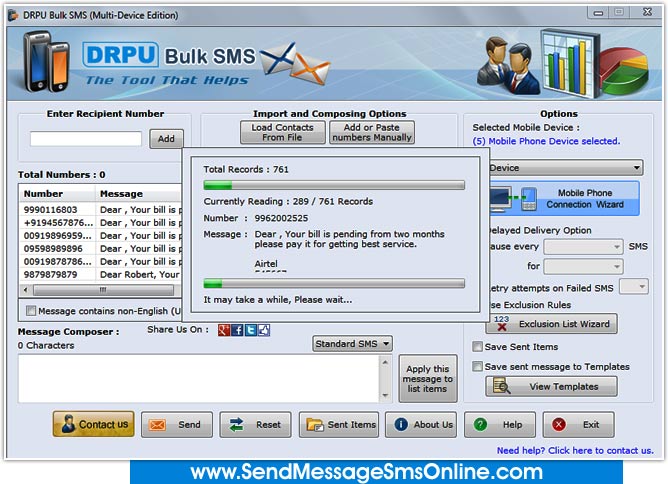Click inside the Message Composer text area
This screenshot has height=484, width=668.
[198, 378]
